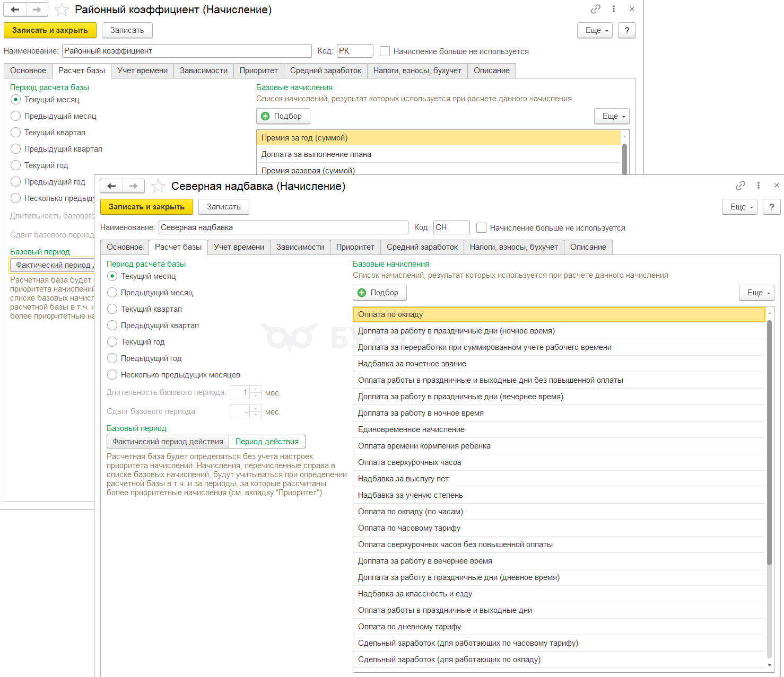Viewport: 784px width, 677px height.
Task: Open Еще dropdown in Районный коэффициент header
Action: point(595,30)
